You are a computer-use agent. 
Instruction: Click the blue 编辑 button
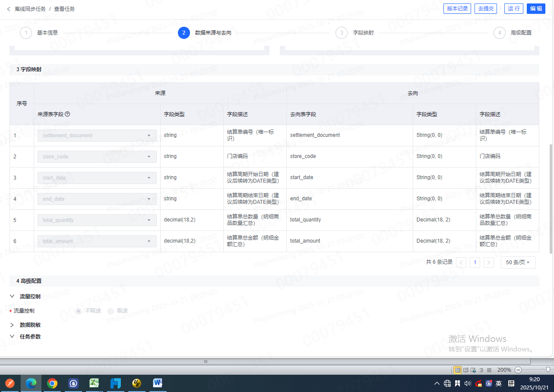pyautogui.click(x=536, y=9)
